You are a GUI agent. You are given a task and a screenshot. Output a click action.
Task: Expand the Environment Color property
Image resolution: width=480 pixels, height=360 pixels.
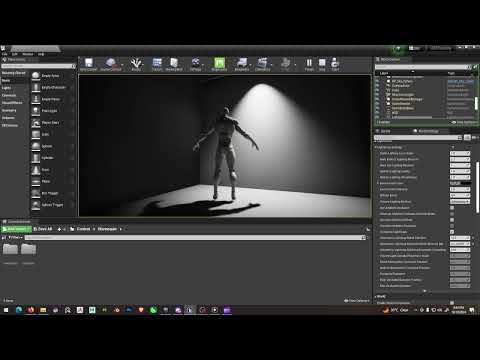[x=378, y=183]
